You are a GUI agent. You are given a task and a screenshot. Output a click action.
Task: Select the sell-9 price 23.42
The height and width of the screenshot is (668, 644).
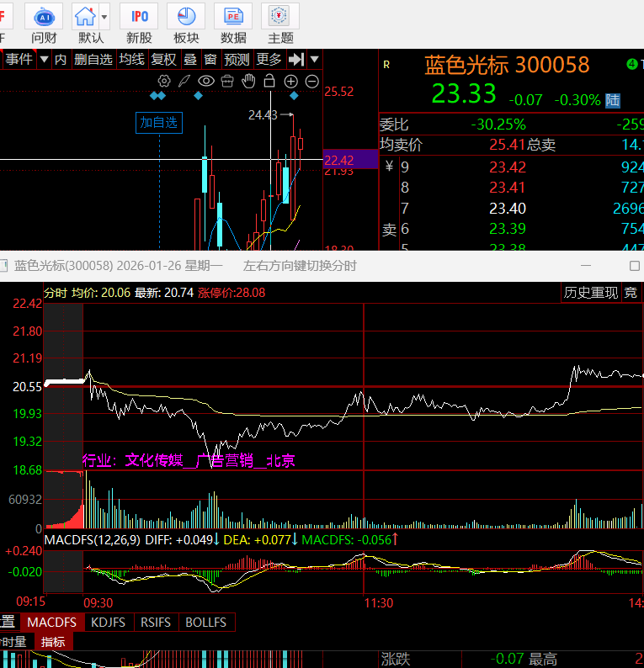click(x=508, y=167)
